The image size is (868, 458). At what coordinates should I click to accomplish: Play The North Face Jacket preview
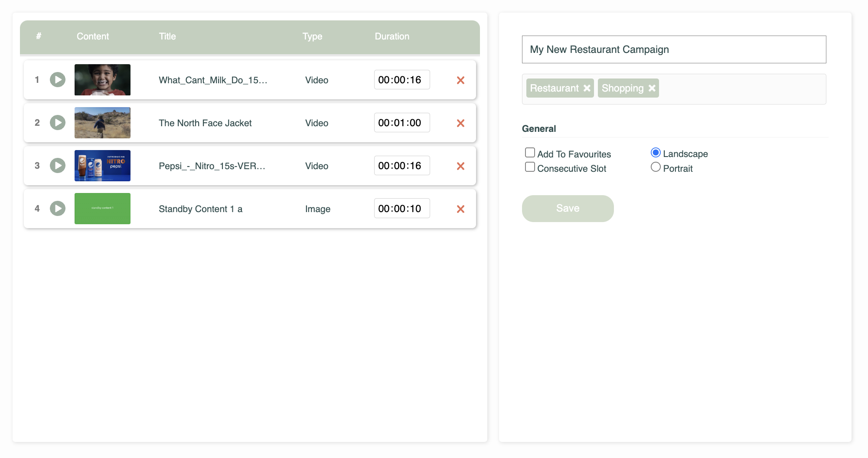58,123
